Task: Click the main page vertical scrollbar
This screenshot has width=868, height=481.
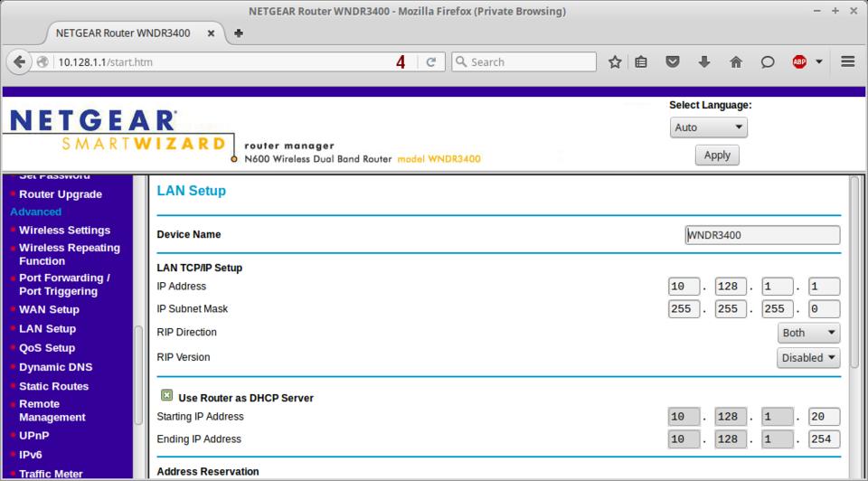Action: 854,271
